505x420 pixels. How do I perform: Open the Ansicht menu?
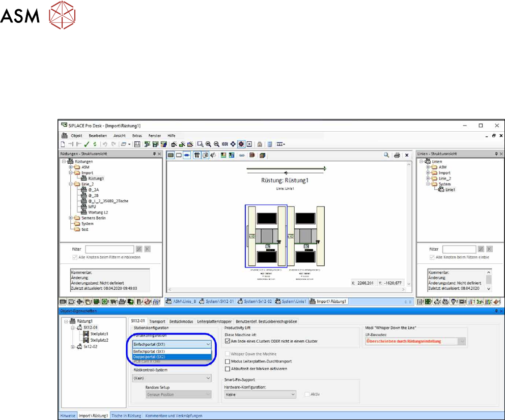point(120,136)
